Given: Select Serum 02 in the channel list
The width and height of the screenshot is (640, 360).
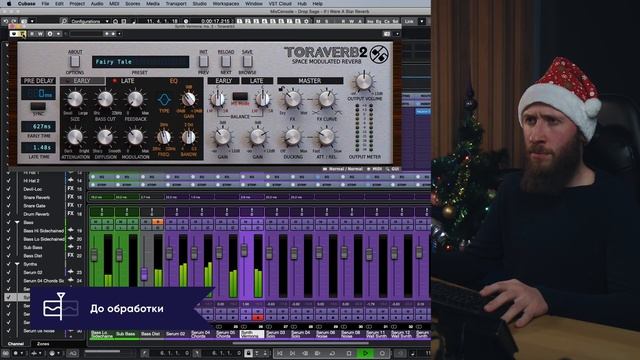Looking at the screenshot, I should [33, 272].
